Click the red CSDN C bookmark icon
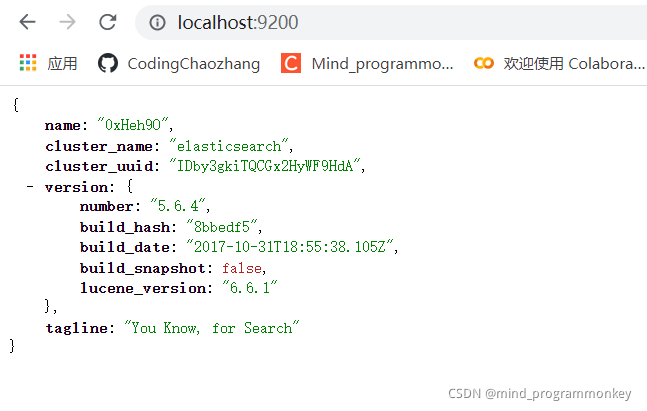The width and height of the screenshot is (647, 411). [291, 63]
